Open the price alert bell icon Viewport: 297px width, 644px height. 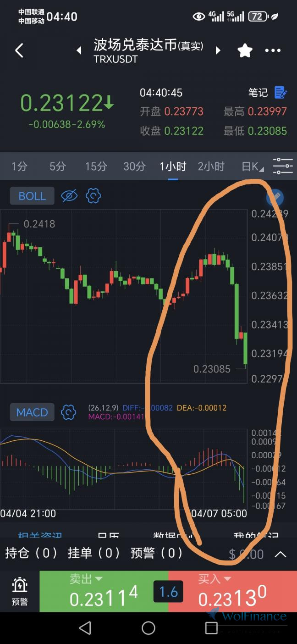click(x=20, y=590)
